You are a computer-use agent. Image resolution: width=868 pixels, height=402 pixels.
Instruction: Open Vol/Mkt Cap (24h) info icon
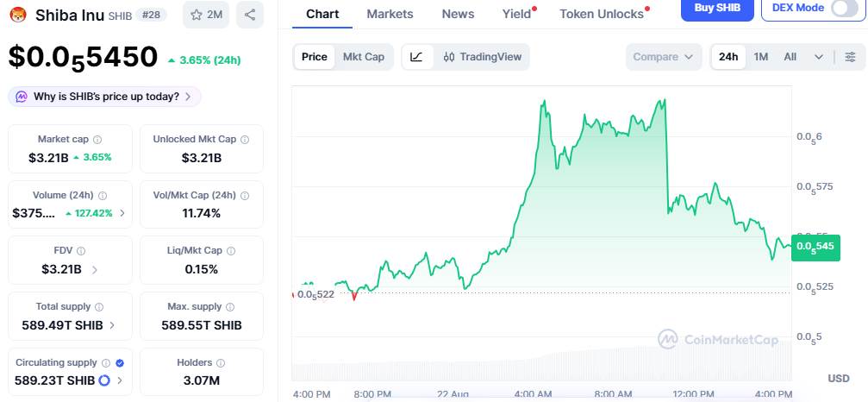click(x=245, y=196)
